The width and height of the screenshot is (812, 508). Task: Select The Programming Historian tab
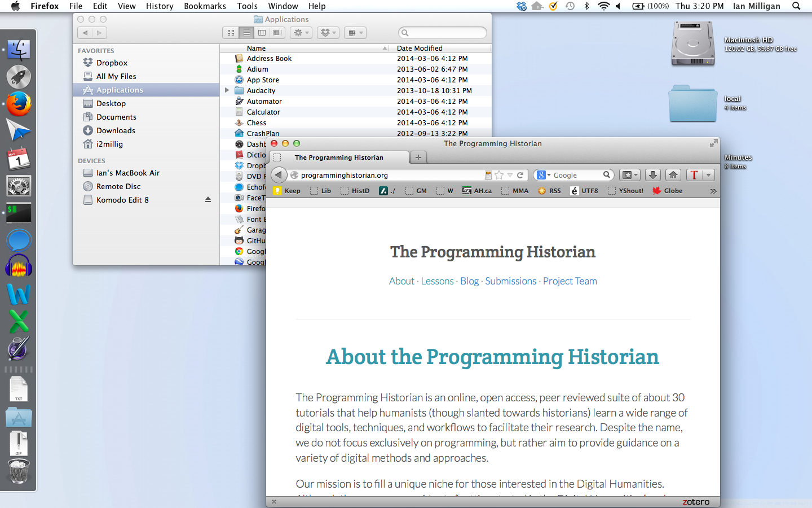pyautogui.click(x=341, y=157)
